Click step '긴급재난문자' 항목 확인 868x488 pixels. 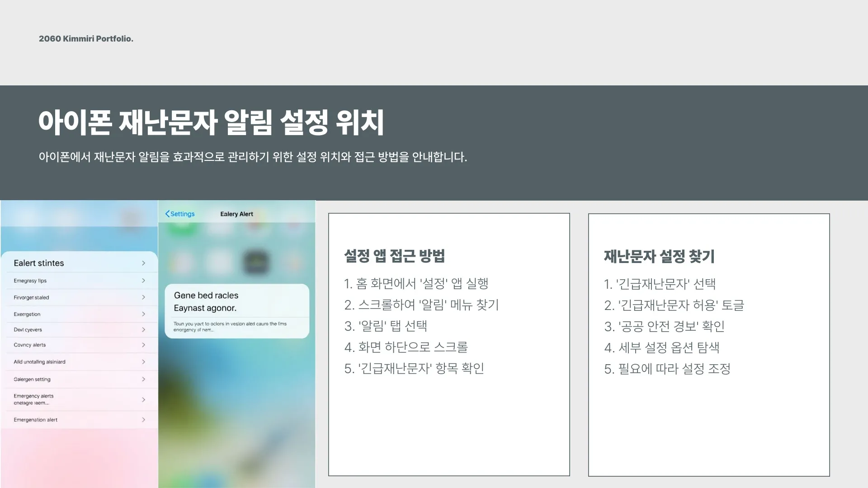(x=414, y=369)
